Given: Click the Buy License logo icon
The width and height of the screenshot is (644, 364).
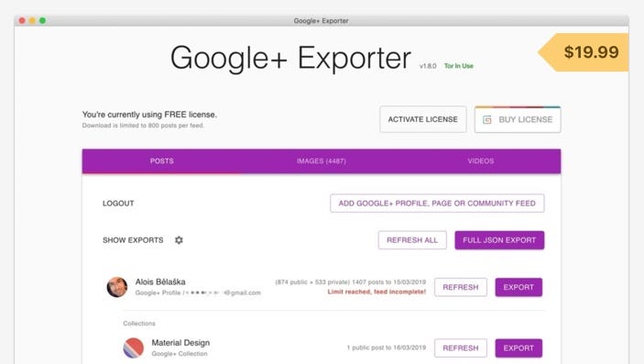Looking at the screenshot, I should pos(487,120).
